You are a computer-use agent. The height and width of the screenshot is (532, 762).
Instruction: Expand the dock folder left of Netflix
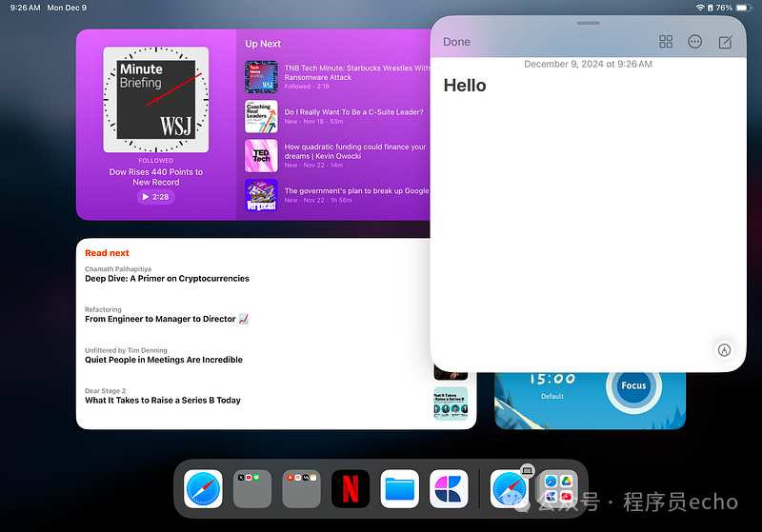pyautogui.click(x=301, y=489)
